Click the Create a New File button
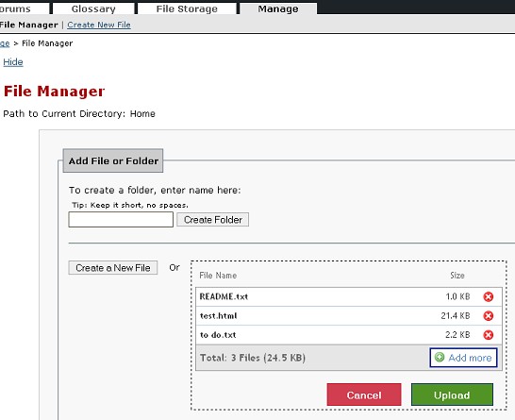The width and height of the screenshot is (515, 420). point(113,268)
